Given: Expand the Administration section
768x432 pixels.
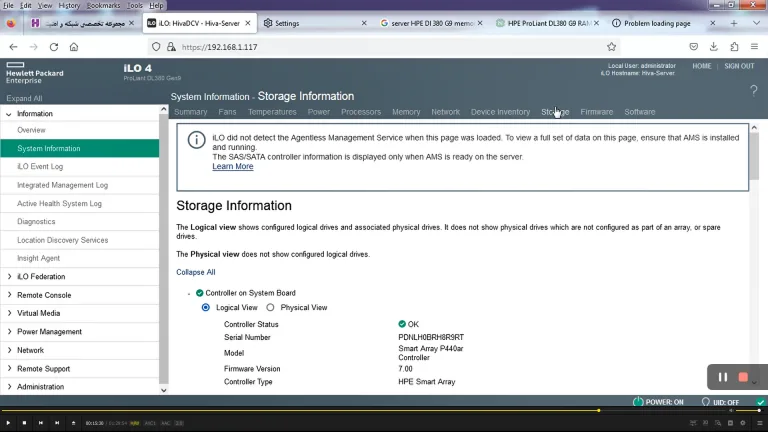Looking at the screenshot, I should [9, 386].
